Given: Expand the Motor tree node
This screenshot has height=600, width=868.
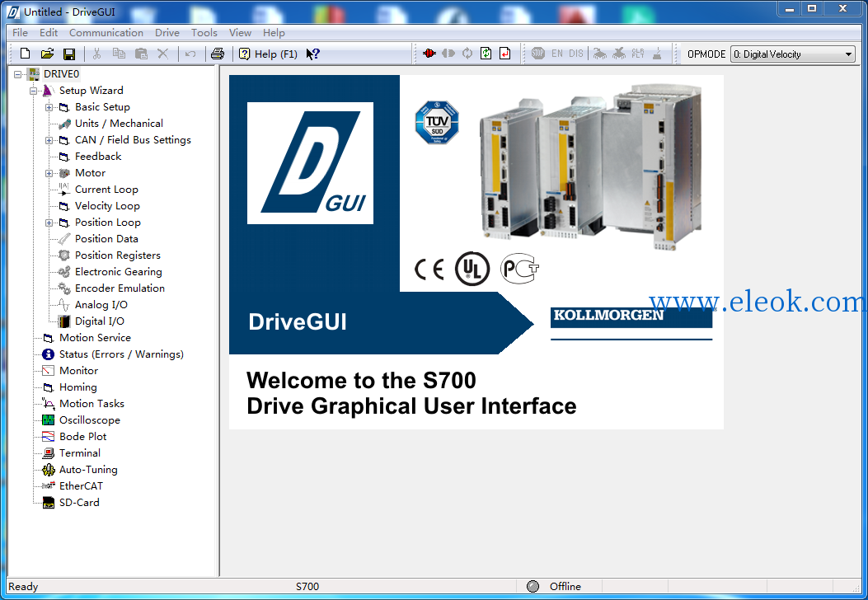Looking at the screenshot, I should (49, 173).
